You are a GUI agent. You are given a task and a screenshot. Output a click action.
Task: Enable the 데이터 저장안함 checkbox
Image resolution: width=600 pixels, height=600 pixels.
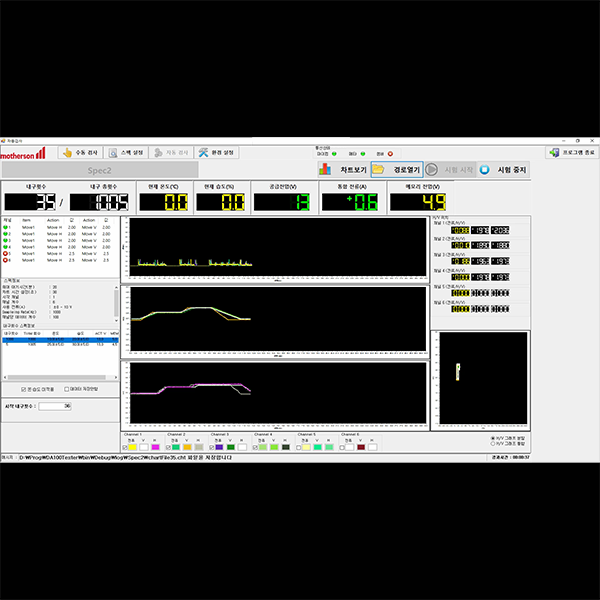tap(67, 389)
